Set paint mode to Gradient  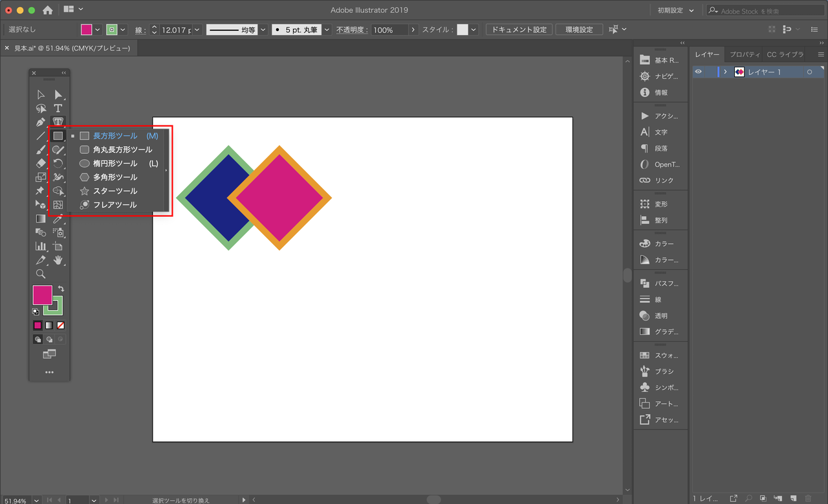click(49, 325)
